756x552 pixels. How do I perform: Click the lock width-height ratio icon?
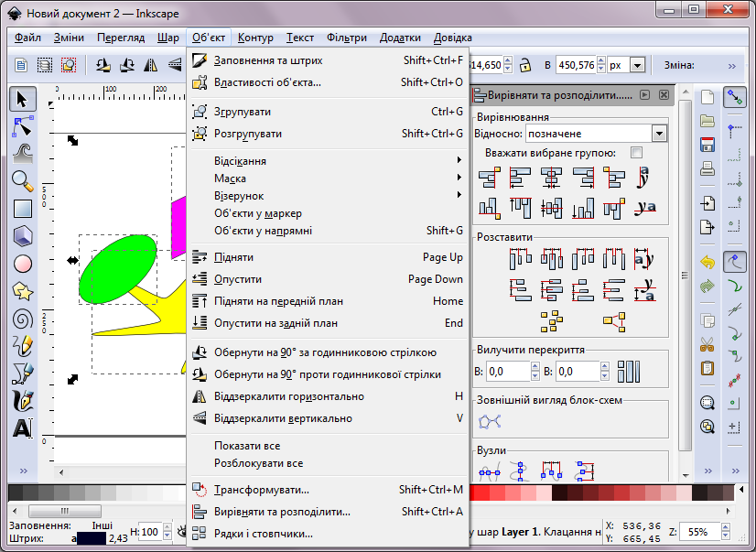(524, 66)
